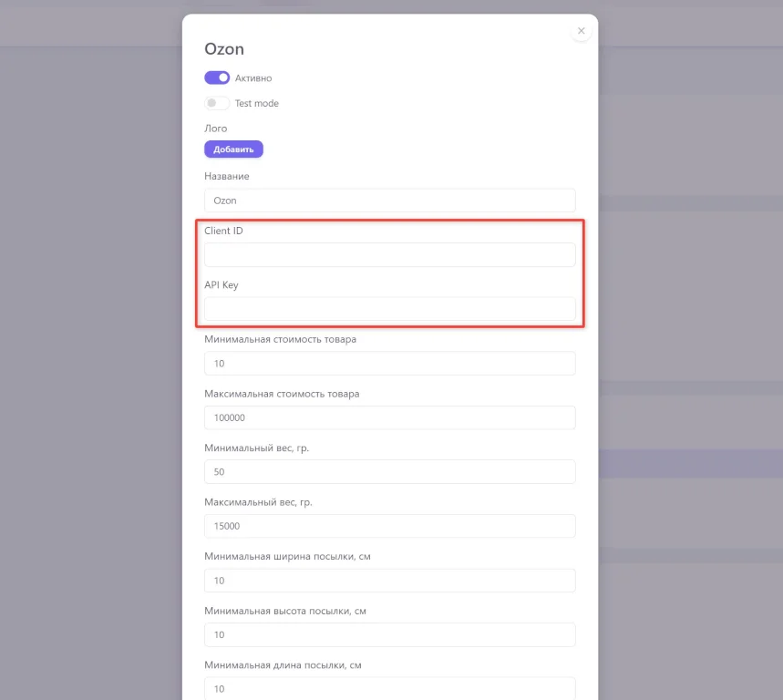Close the Ozon settings dialog
The image size is (783, 700).
click(x=581, y=31)
